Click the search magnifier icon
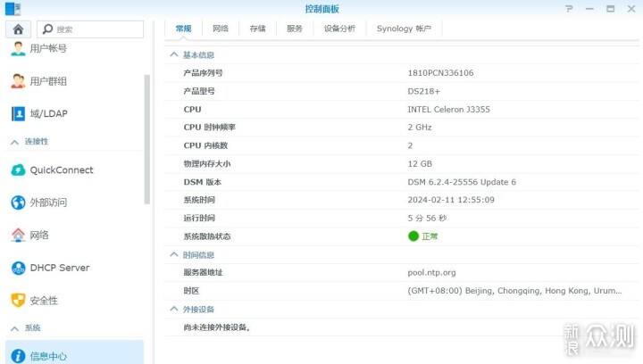 coord(47,29)
